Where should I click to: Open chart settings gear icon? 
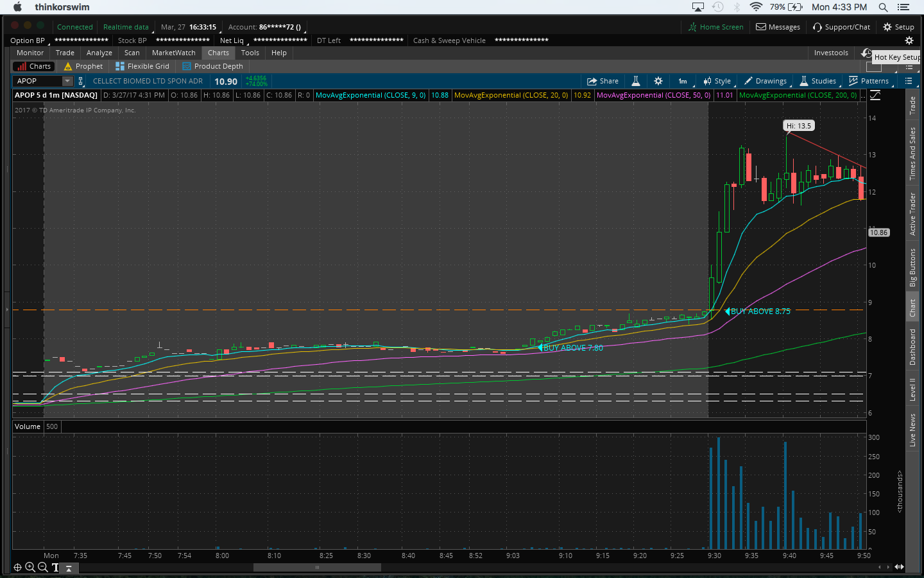(658, 81)
